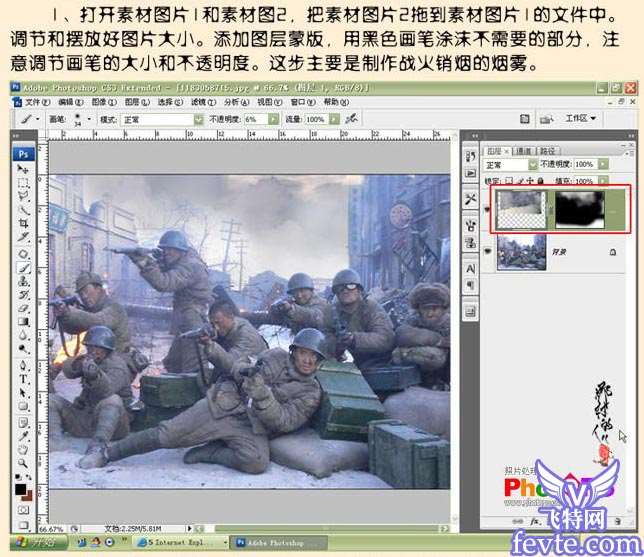Open the brush preset picker arrow
Viewport: 644px width, 557px height.
[x=89, y=119]
